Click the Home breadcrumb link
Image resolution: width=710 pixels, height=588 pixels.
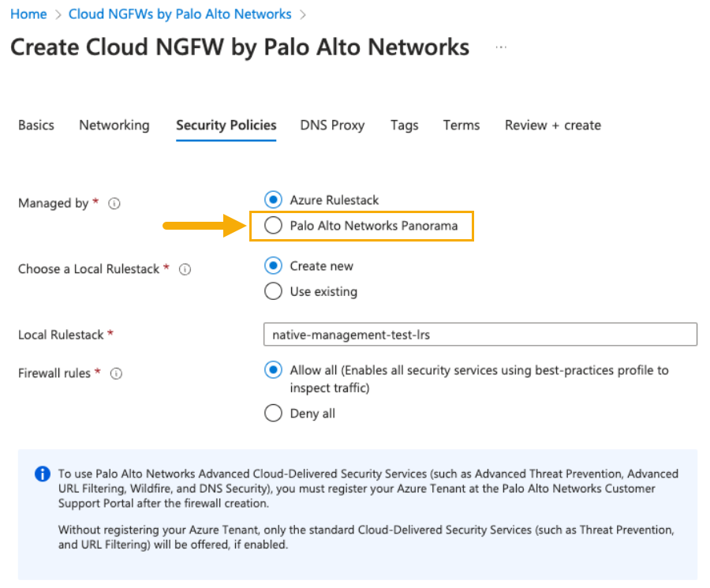28,14
